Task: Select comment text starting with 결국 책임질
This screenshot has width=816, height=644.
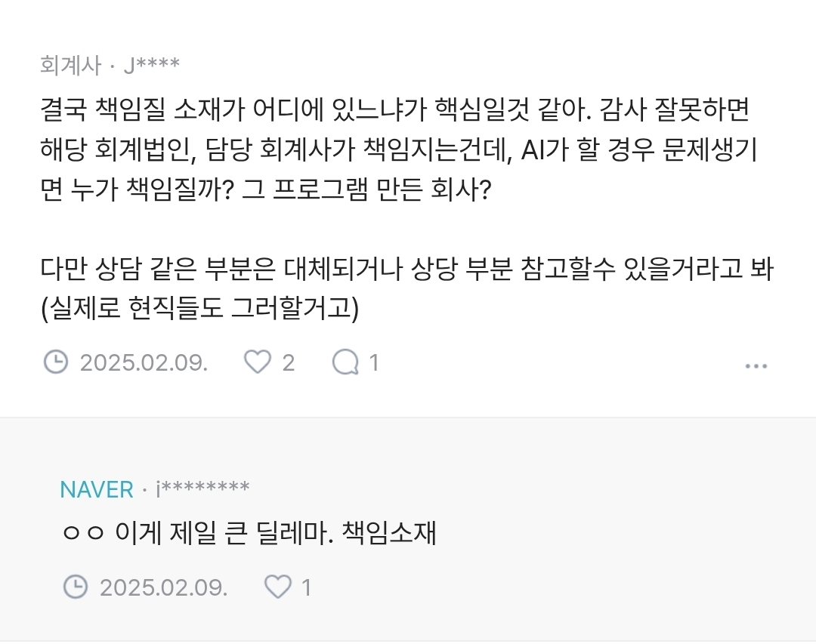Action: pyautogui.click(x=393, y=112)
